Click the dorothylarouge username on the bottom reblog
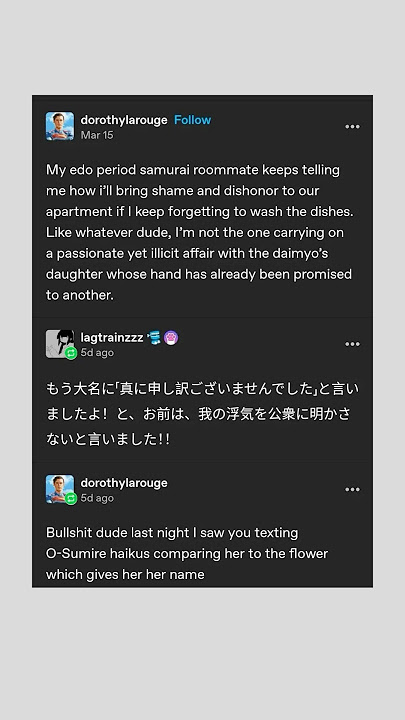The height and width of the screenshot is (720, 405). click(x=124, y=483)
